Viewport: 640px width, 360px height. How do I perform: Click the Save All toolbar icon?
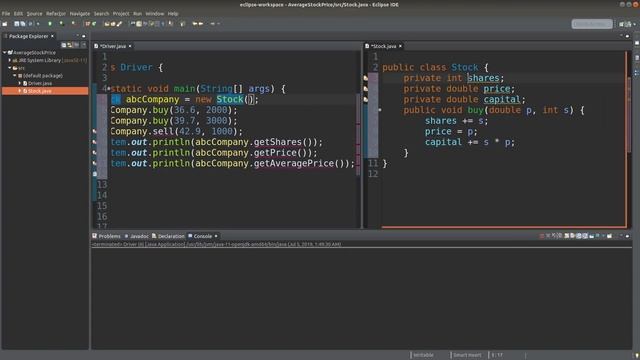(x=23, y=24)
